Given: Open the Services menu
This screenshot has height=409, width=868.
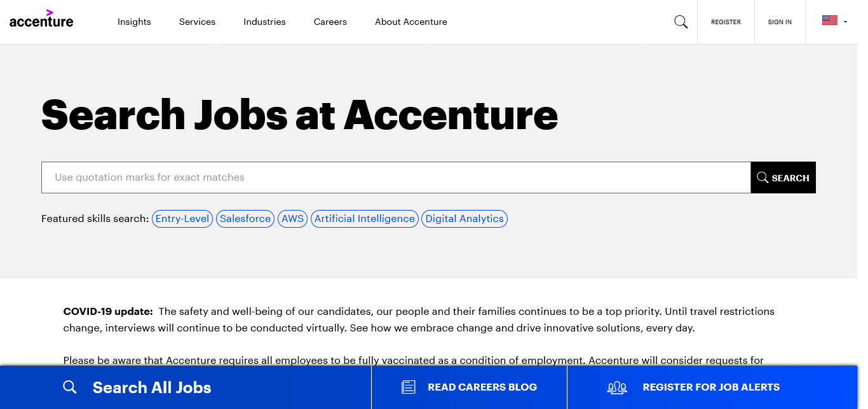Looking at the screenshot, I should coord(197,22).
